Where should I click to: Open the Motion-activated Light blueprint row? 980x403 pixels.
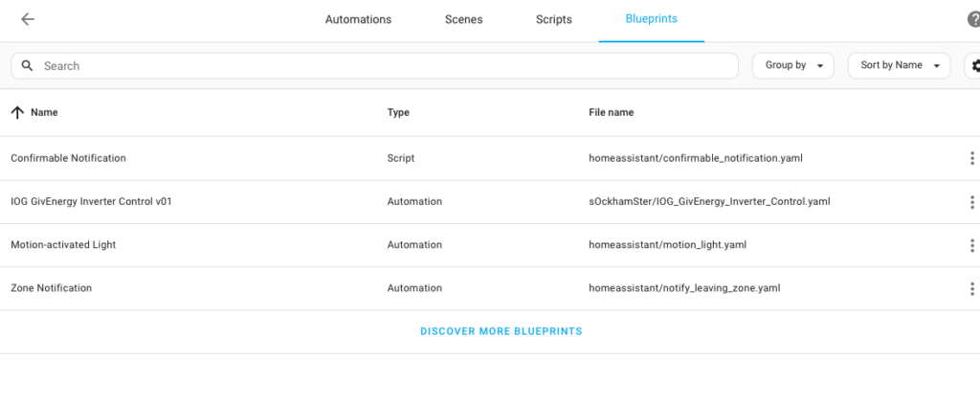click(490, 245)
